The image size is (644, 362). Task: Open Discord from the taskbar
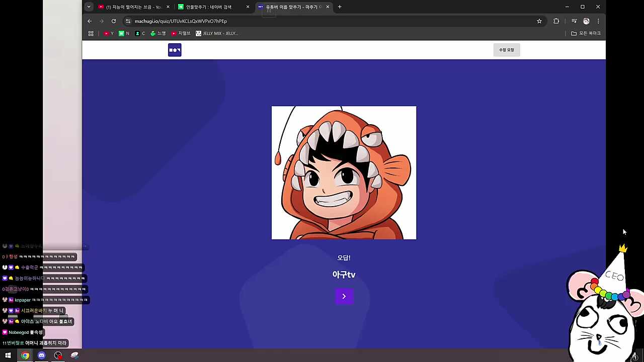(x=42, y=355)
